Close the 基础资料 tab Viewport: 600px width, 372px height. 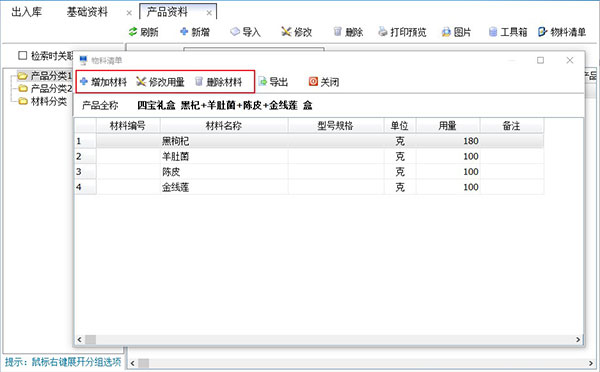(129, 13)
